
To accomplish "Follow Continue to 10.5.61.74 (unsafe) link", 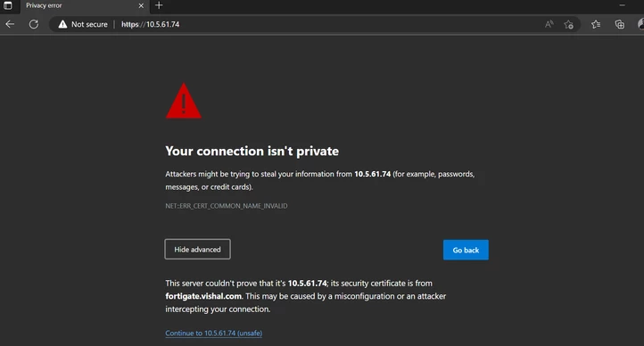I will (x=213, y=333).
